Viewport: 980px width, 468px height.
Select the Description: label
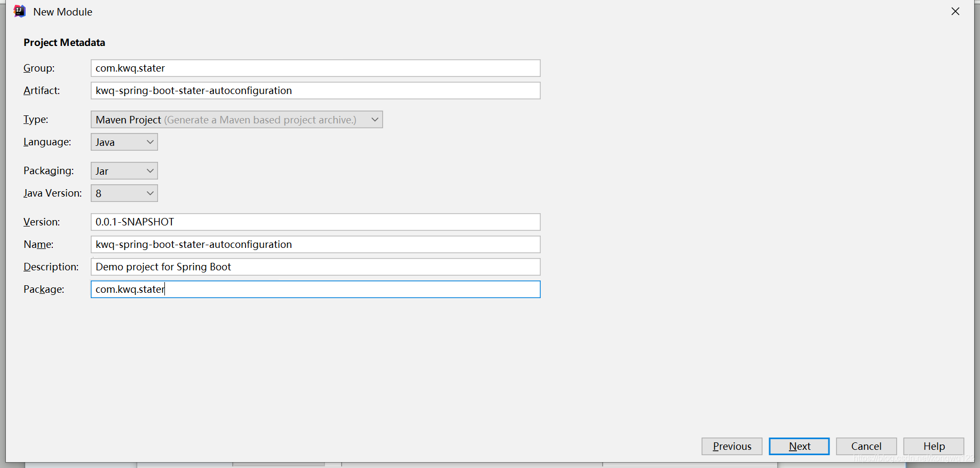point(51,267)
